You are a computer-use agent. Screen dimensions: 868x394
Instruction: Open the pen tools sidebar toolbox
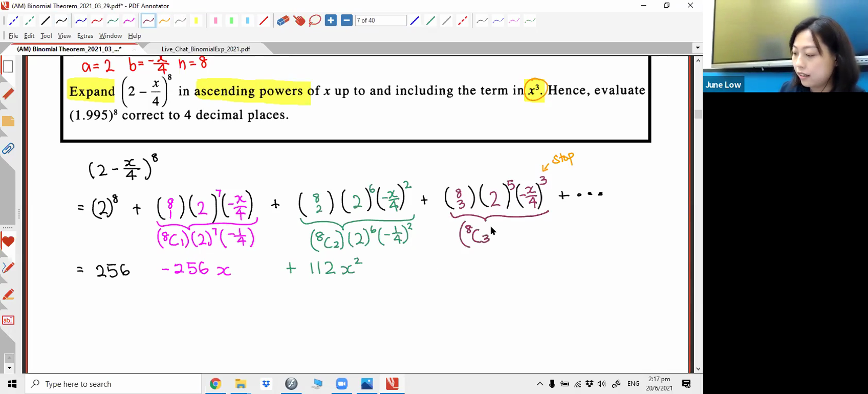tap(8, 268)
